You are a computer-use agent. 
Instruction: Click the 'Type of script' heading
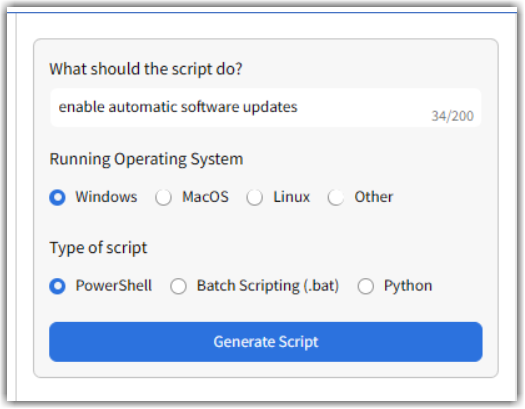click(x=98, y=248)
